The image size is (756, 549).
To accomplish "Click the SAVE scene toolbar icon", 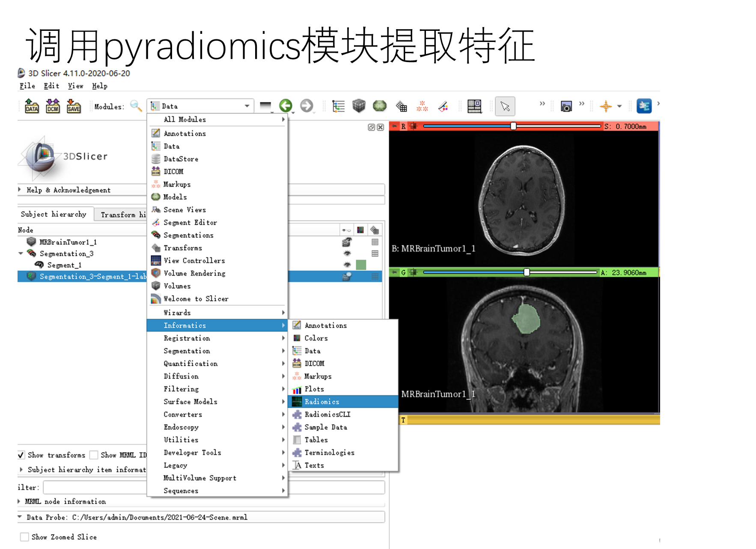I will (74, 106).
